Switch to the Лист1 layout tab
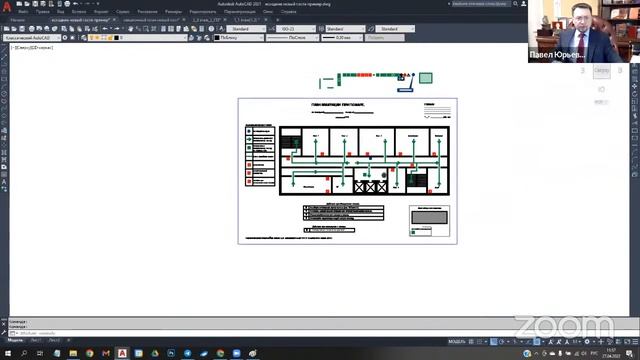Screen dimensions: 640x360 tap(36, 340)
